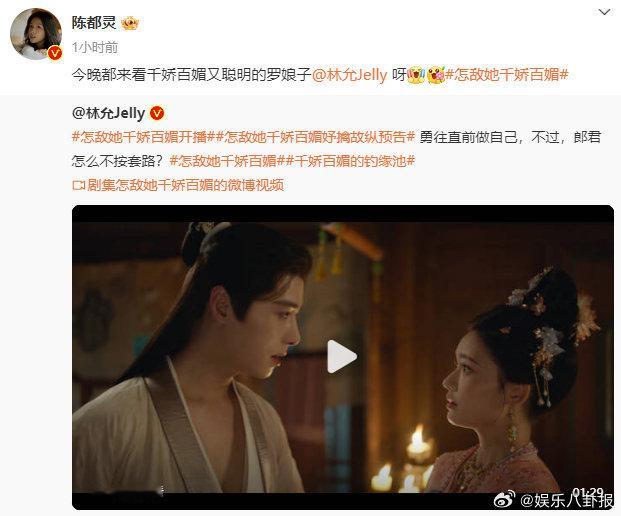
Task: Click the party face emoji
Action: tap(436, 74)
